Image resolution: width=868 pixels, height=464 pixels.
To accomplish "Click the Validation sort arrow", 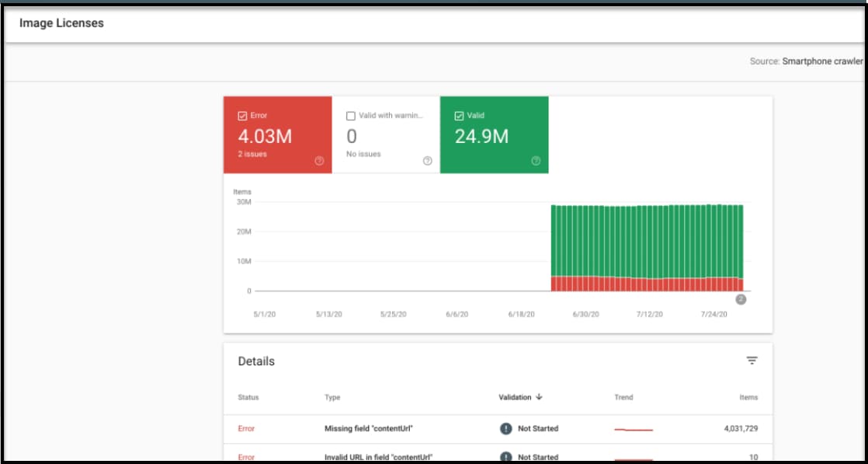I will pos(539,397).
